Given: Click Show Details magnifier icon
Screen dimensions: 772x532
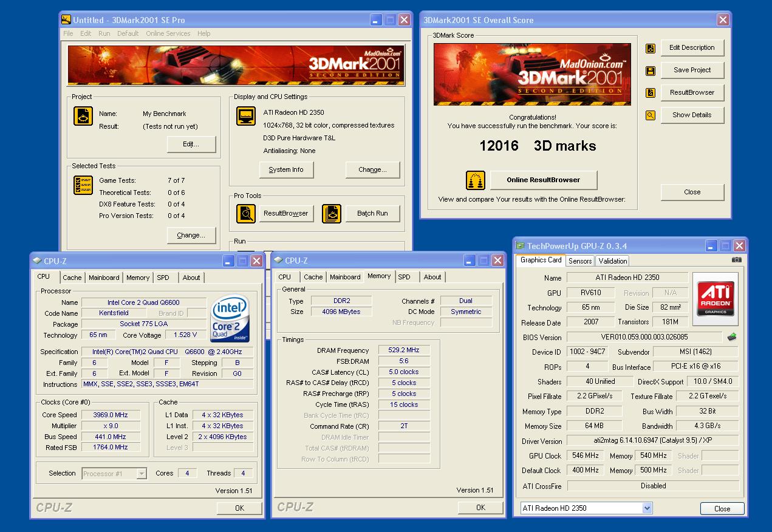Looking at the screenshot, I should pyautogui.click(x=651, y=115).
